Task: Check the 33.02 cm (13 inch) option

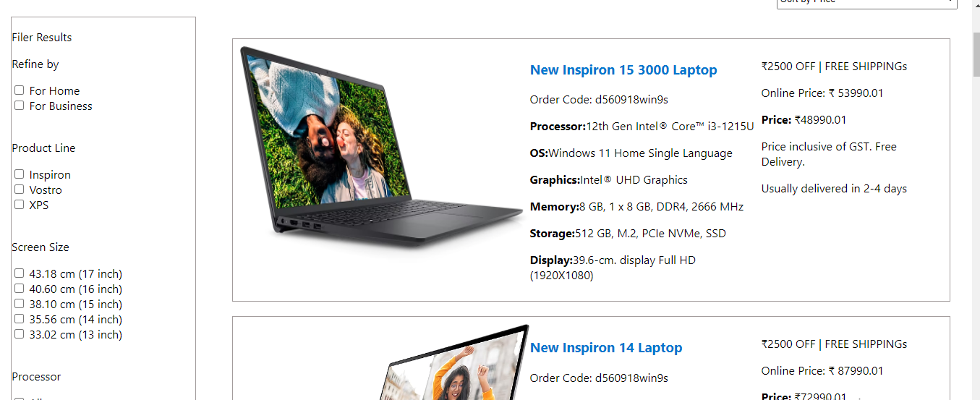Action: click(20, 334)
